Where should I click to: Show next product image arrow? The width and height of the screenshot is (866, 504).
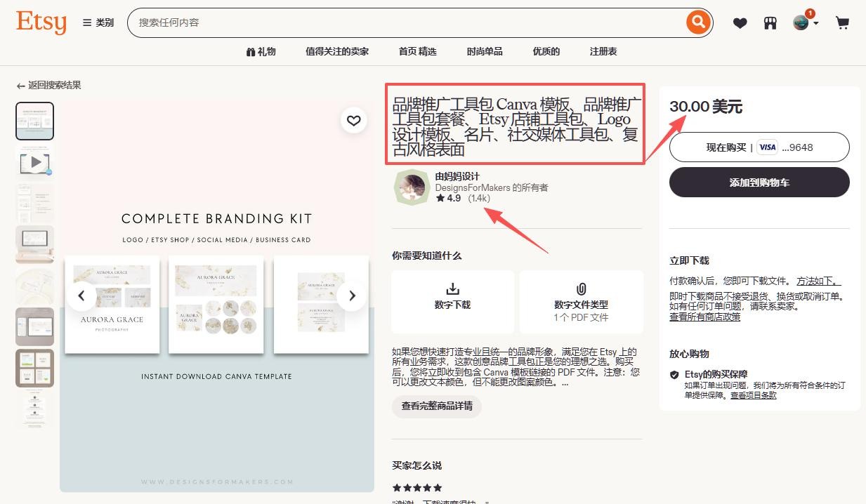[x=352, y=296]
